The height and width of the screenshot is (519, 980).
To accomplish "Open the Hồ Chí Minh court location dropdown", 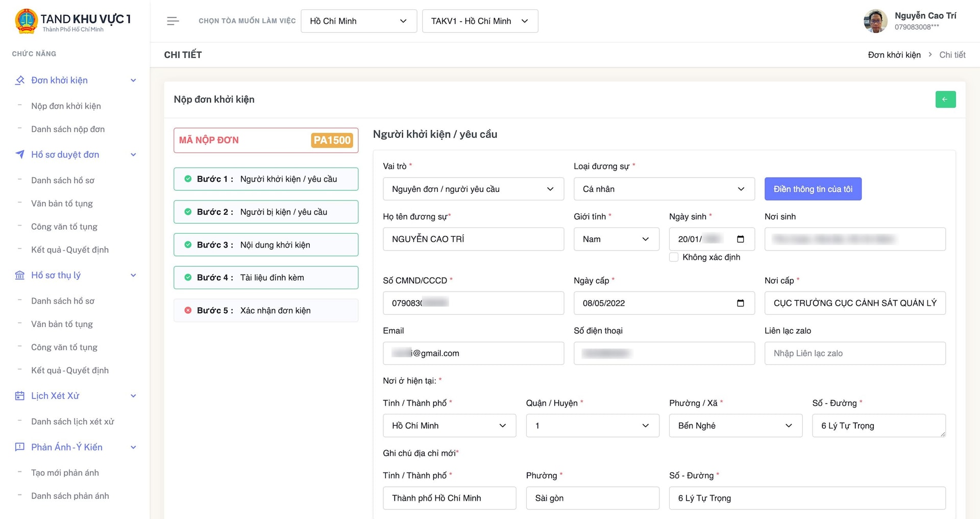I will (x=359, y=21).
